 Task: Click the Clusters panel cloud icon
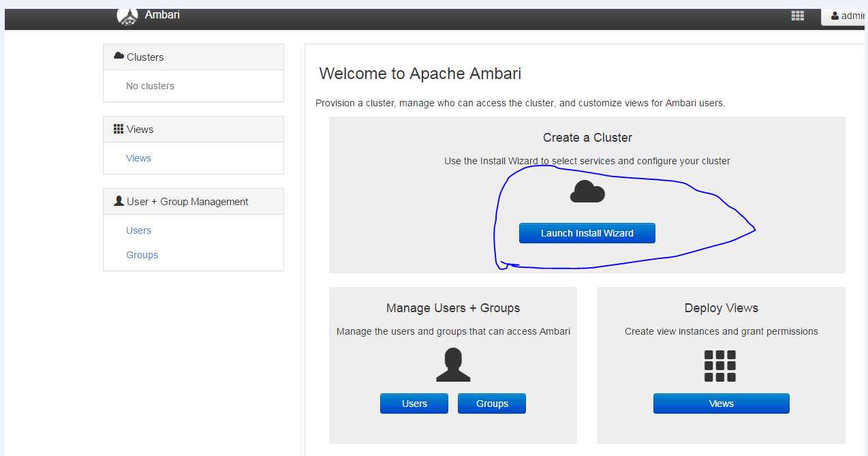coord(119,56)
